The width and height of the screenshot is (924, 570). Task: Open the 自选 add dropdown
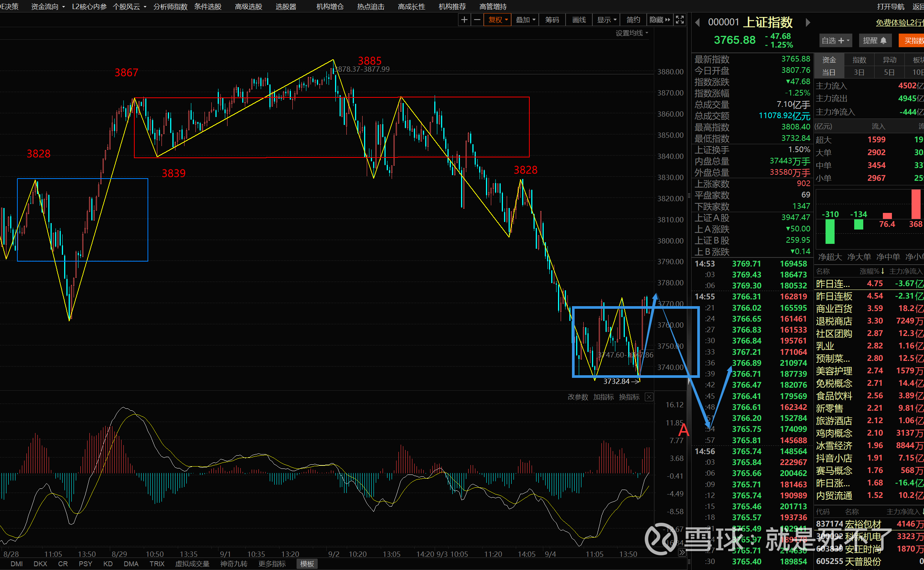pyautogui.click(x=835, y=40)
